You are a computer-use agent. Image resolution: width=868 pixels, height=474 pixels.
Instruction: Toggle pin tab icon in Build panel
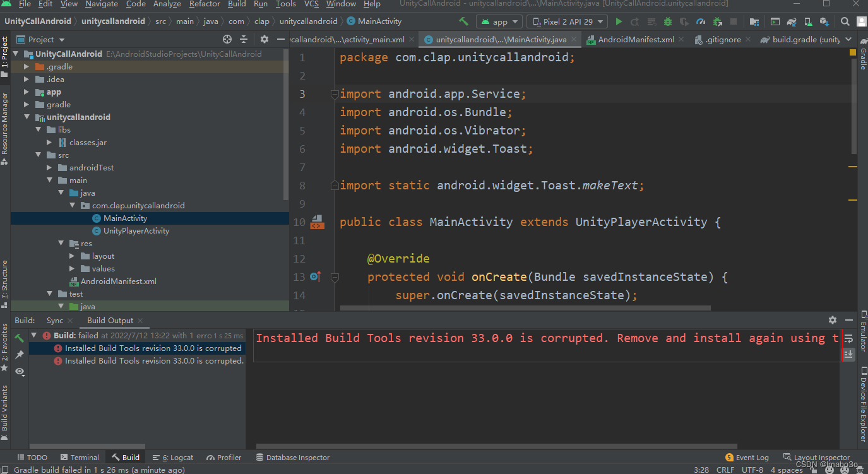tap(20, 355)
